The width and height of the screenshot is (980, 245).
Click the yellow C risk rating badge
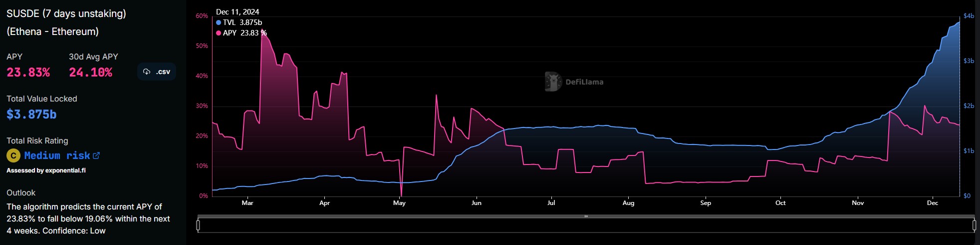coord(13,155)
